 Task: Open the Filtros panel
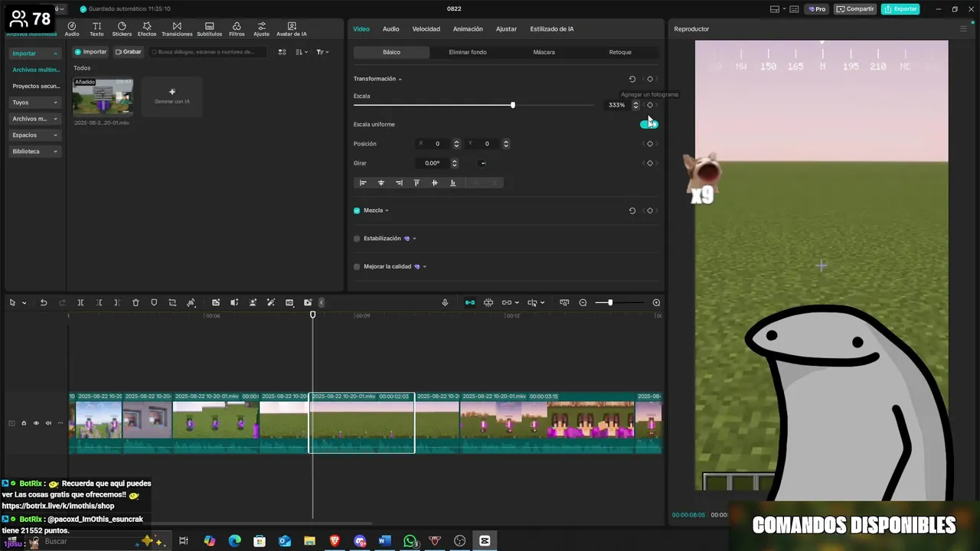coord(237,29)
